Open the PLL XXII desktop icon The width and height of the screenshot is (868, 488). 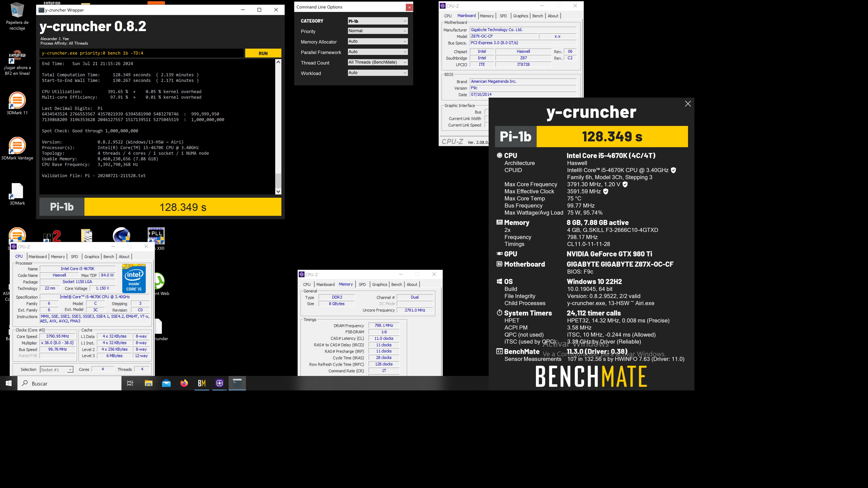point(156,236)
